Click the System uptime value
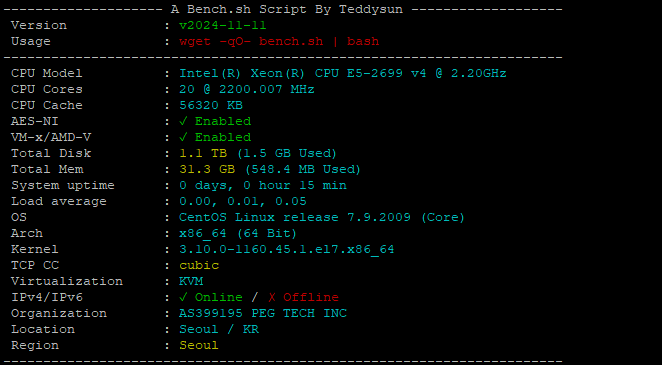662x365 pixels. point(263,185)
